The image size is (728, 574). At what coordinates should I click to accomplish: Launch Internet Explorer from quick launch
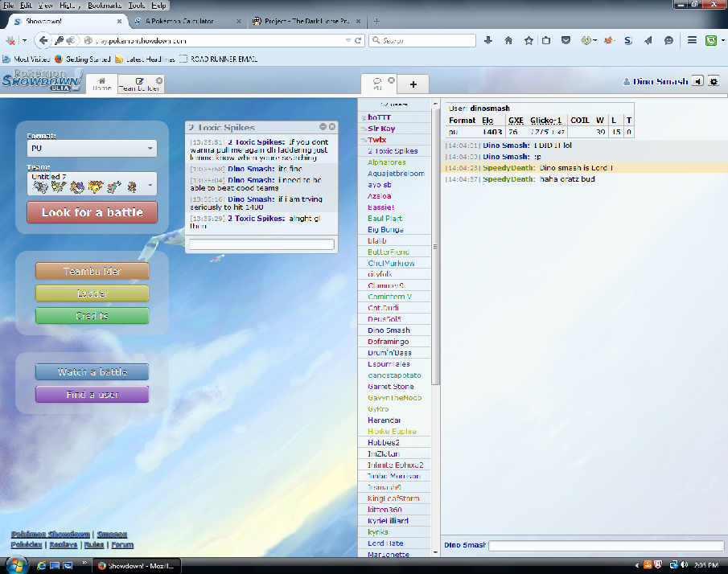click(41, 566)
